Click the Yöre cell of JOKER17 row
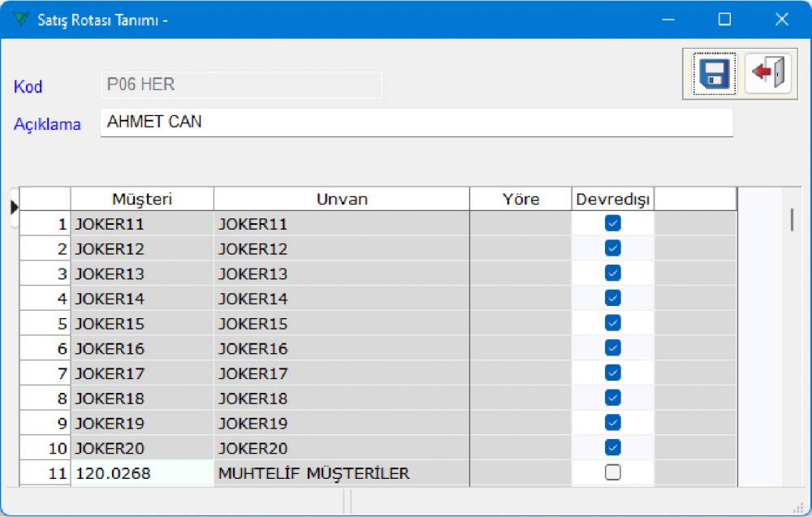This screenshot has width=812, height=517. (520, 373)
